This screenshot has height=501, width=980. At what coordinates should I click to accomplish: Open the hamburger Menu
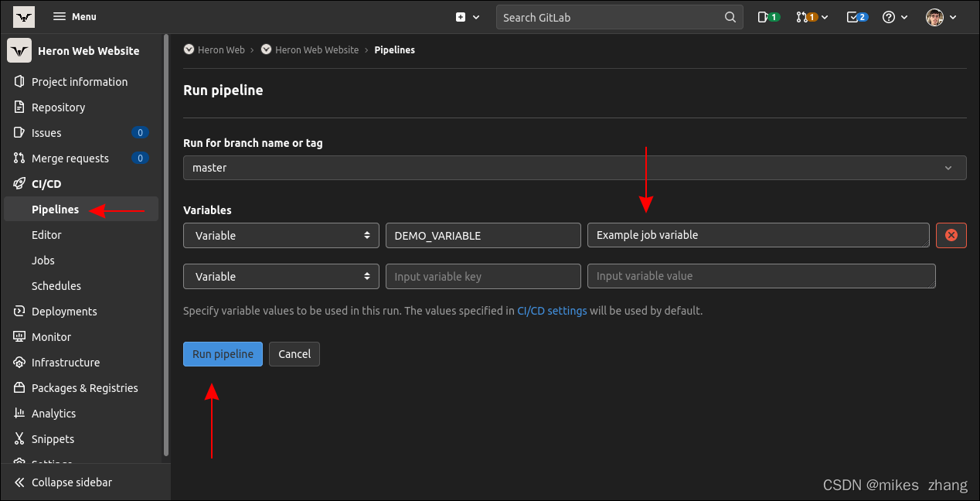(75, 16)
